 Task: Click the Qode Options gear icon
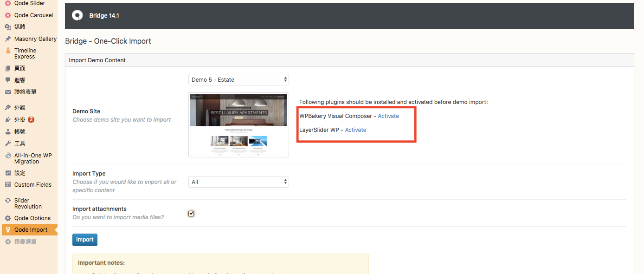8,218
